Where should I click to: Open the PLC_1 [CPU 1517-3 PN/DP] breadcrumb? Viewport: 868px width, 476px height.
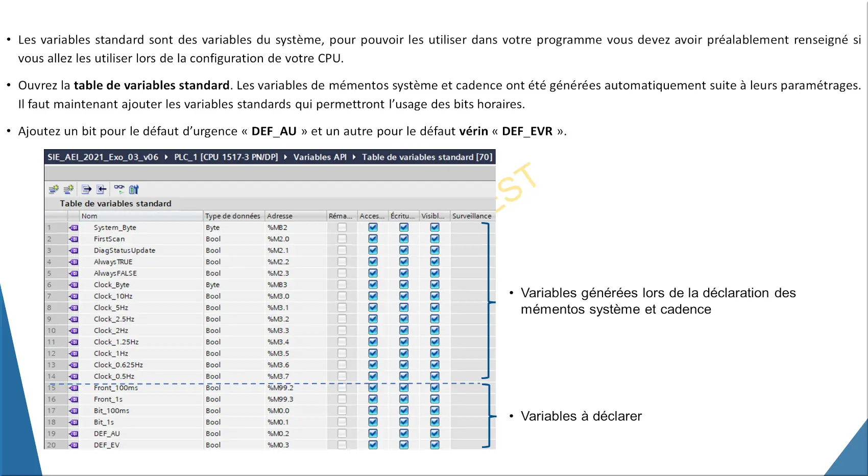click(226, 157)
